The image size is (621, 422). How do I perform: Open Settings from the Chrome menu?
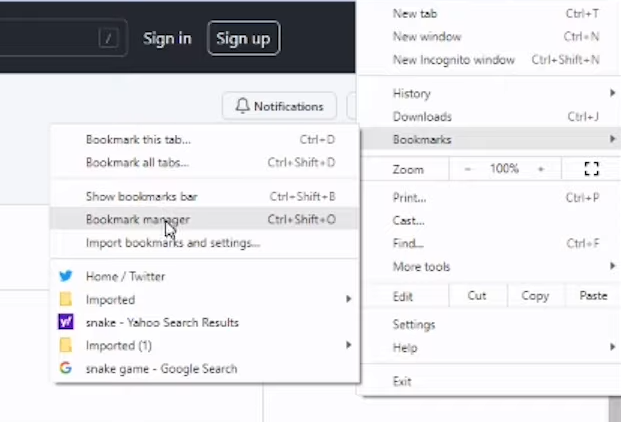[x=491, y=325]
